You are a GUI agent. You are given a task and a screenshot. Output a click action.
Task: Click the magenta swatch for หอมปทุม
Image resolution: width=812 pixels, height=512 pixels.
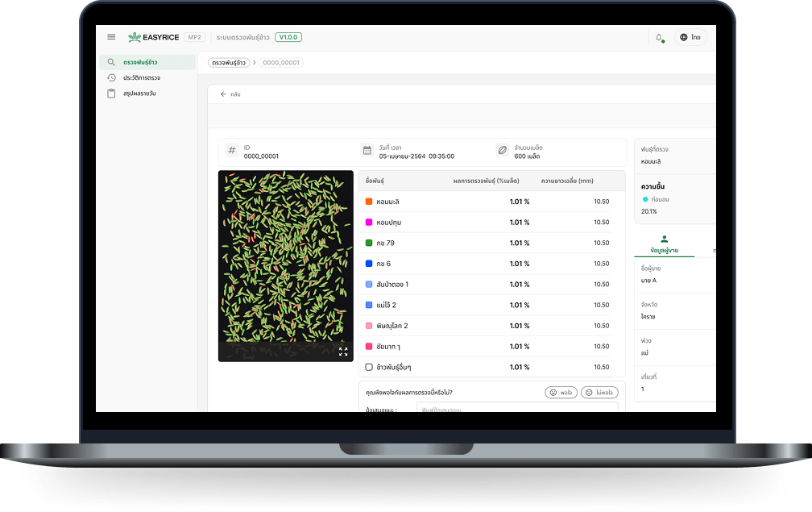369,223
